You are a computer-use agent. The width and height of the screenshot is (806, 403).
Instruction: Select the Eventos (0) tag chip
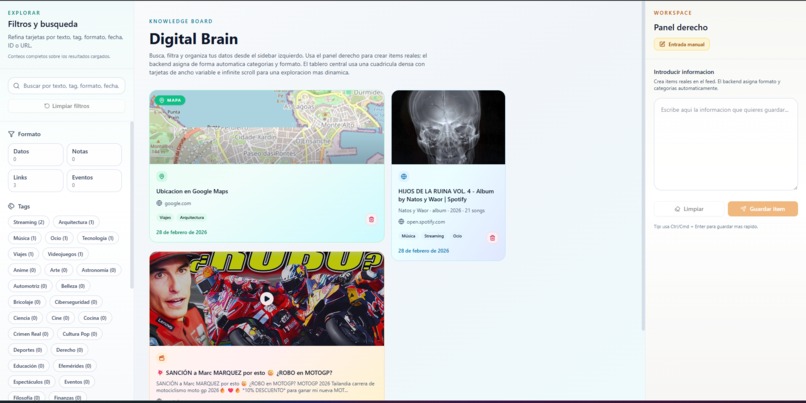[x=77, y=382]
